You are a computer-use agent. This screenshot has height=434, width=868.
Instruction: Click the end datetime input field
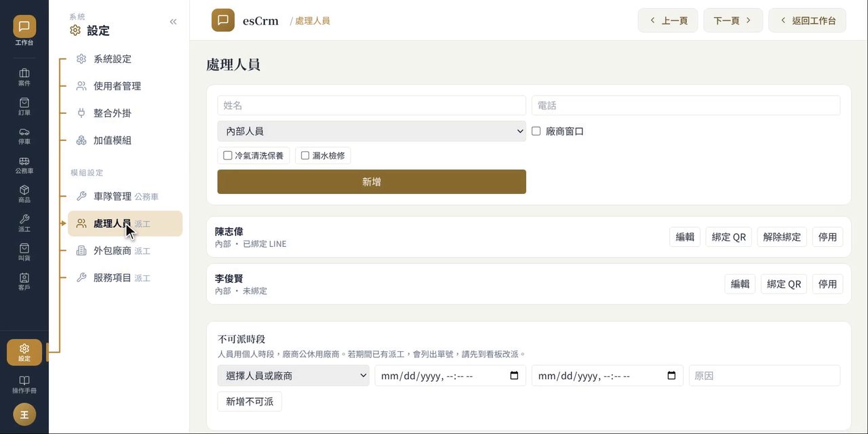[x=608, y=376]
